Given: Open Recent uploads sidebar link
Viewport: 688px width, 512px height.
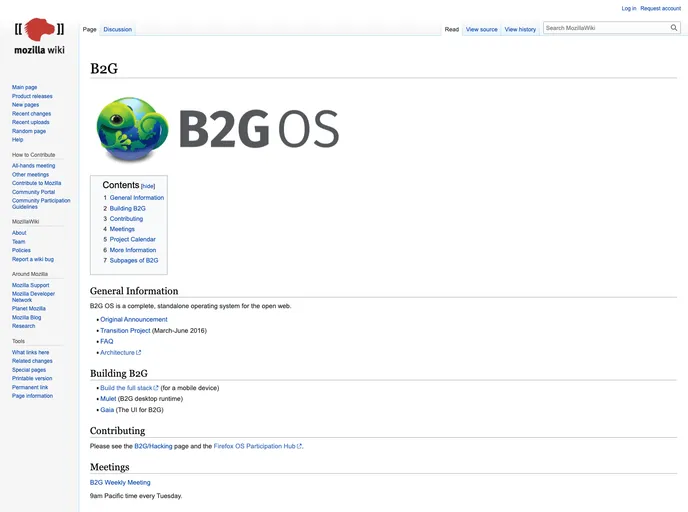Looking at the screenshot, I should click(x=31, y=122).
